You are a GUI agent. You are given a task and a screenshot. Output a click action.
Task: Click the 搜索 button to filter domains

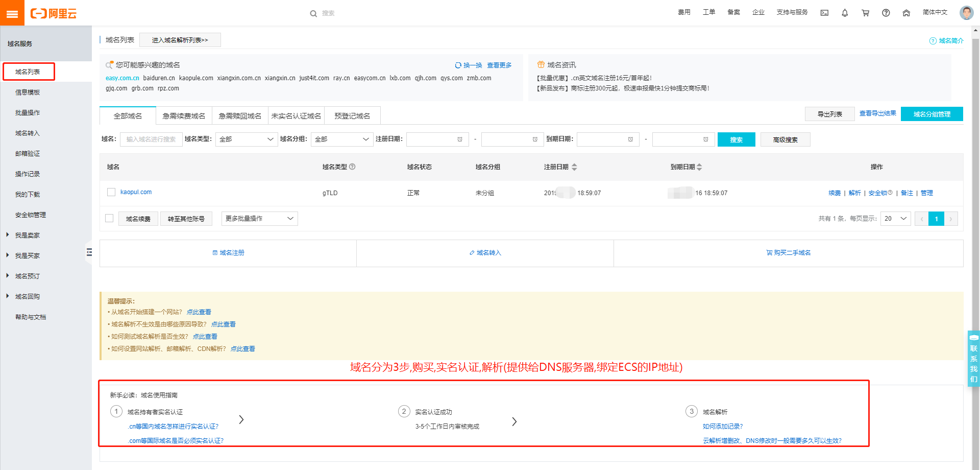coord(736,139)
